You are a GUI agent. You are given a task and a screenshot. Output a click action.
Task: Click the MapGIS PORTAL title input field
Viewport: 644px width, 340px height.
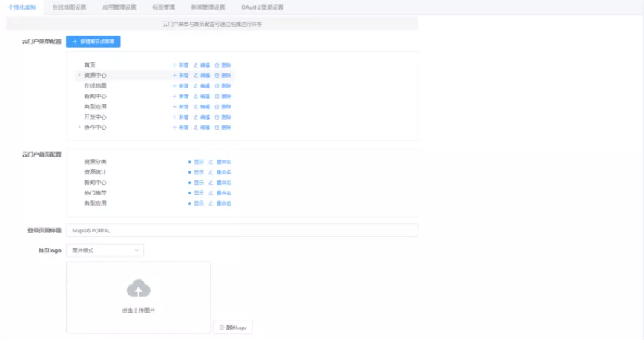[x=242, y=231]
